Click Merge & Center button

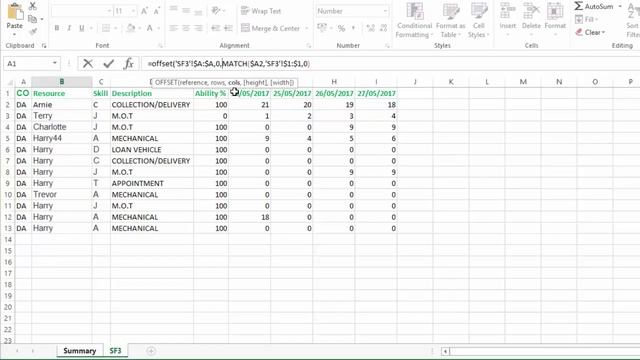(270, 28)
